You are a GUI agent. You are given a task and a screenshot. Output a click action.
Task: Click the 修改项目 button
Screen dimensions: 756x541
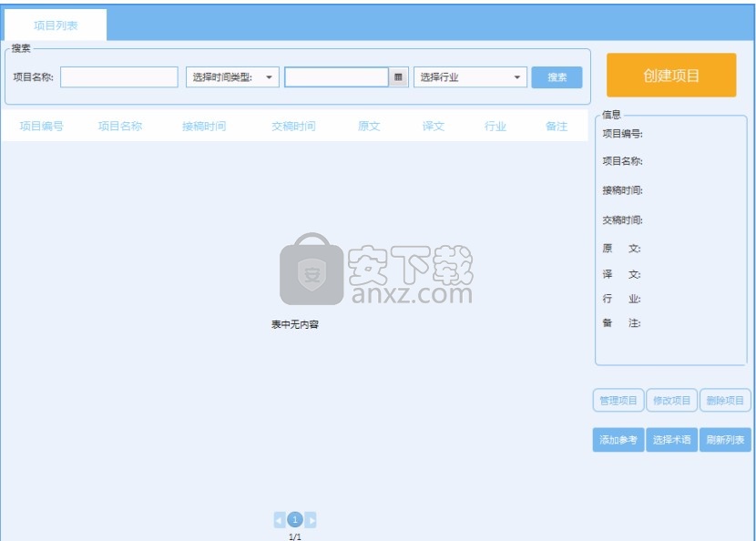click(x=671, y=400)
